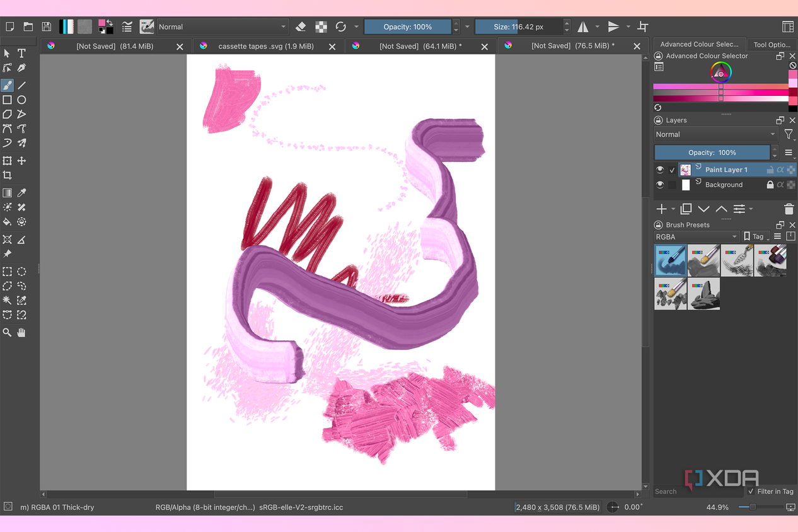The image size is (798, 532).
Task: Select the Colour Sampler eyedropper tool
Action: pyautogui.click(x=21, y=193)
